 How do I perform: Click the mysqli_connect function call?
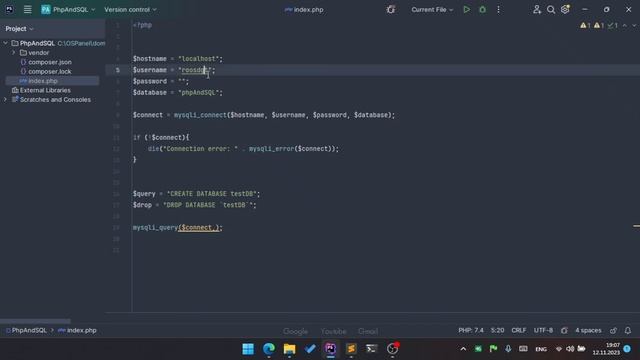pos(200,115)
